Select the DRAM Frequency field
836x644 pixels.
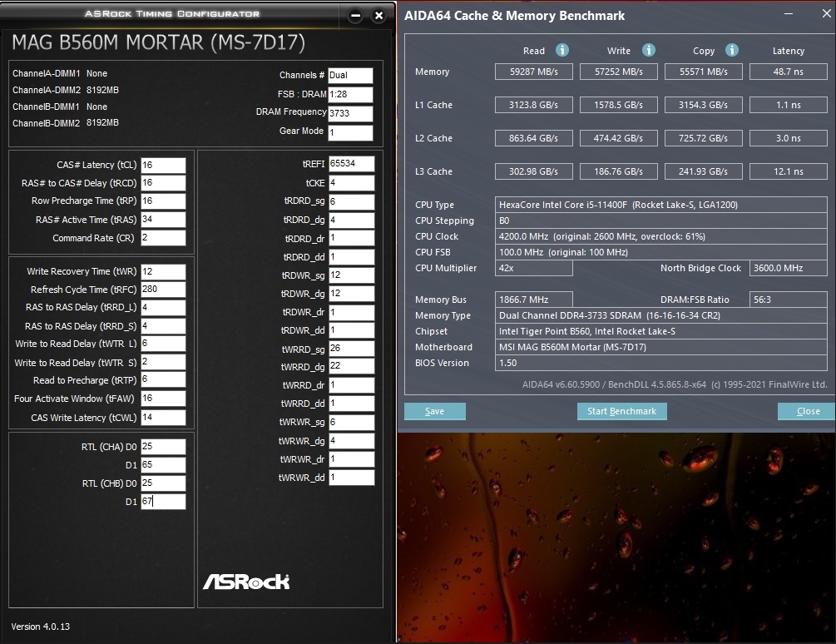350,113
